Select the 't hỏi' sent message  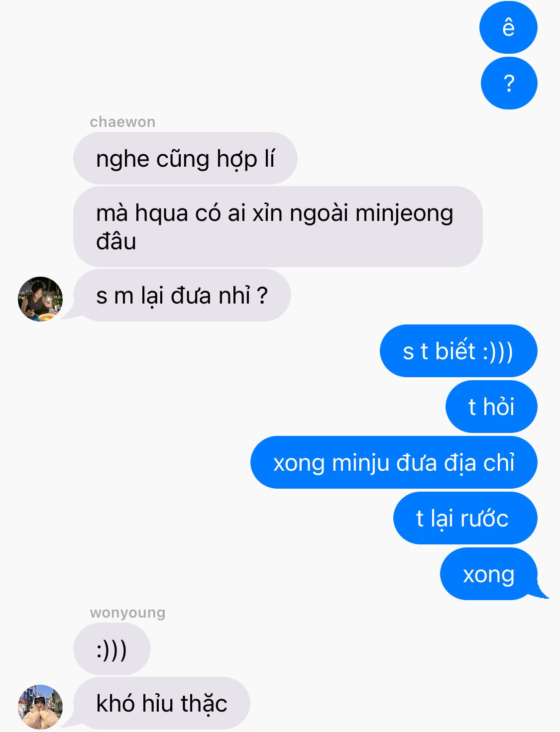491,407
